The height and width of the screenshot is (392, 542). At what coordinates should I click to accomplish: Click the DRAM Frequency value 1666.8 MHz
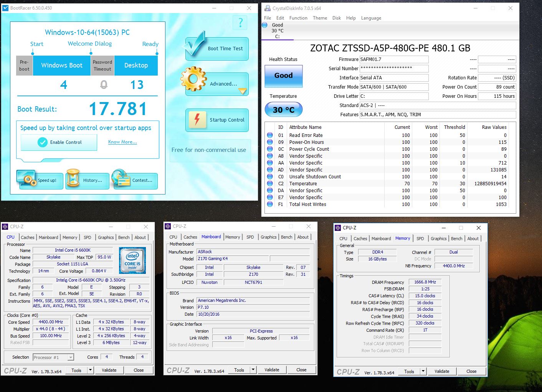(425, 282)
